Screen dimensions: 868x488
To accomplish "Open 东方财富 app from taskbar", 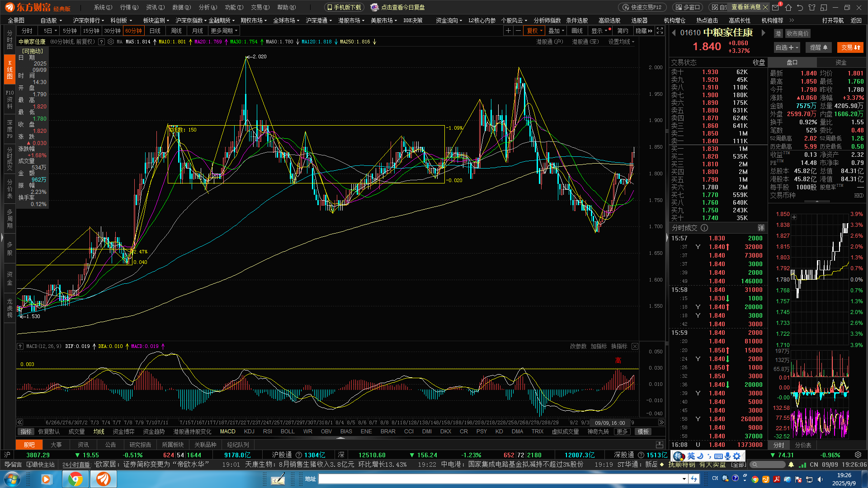I will point(103,479).
